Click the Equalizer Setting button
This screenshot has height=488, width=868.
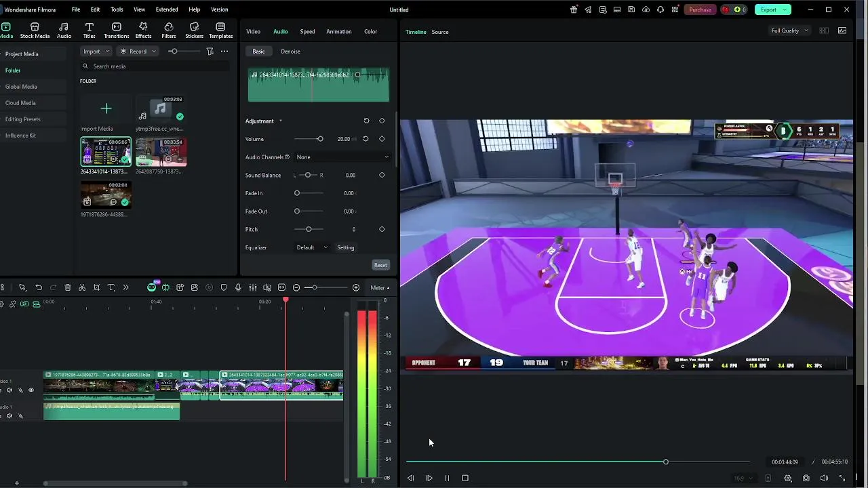(346, 247)
